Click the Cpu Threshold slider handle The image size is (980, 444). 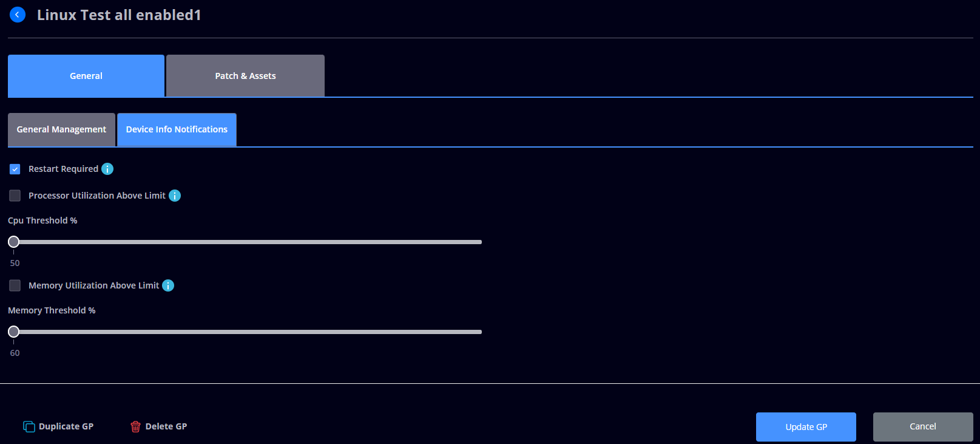tap(13, 242)
